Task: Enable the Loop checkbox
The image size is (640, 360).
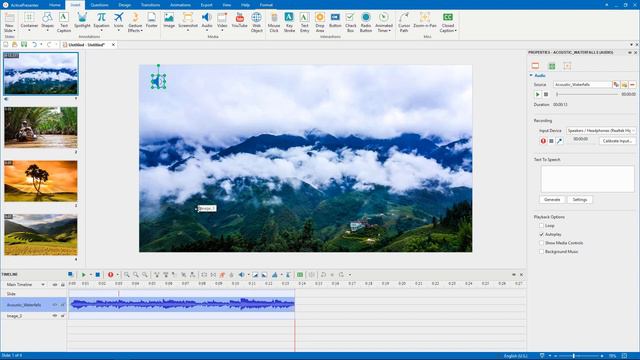Action: pos(542,226)
